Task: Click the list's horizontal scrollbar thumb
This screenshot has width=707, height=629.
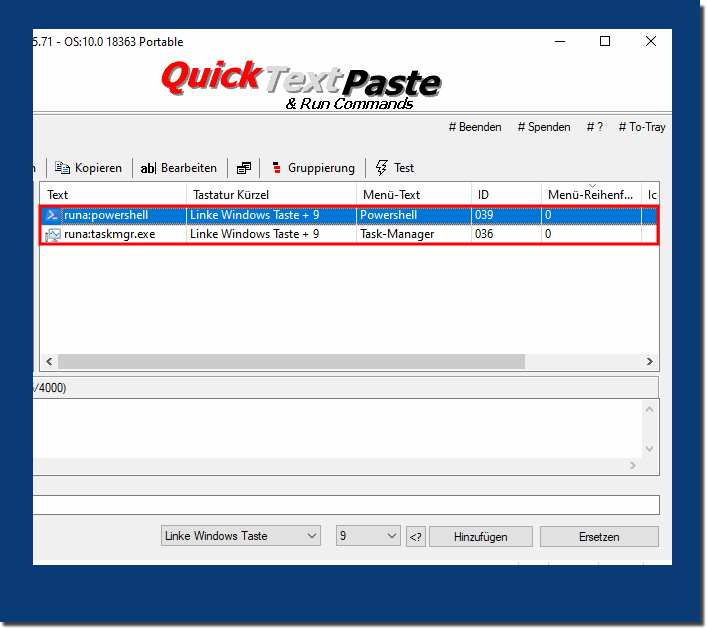Action: point(291,362)
